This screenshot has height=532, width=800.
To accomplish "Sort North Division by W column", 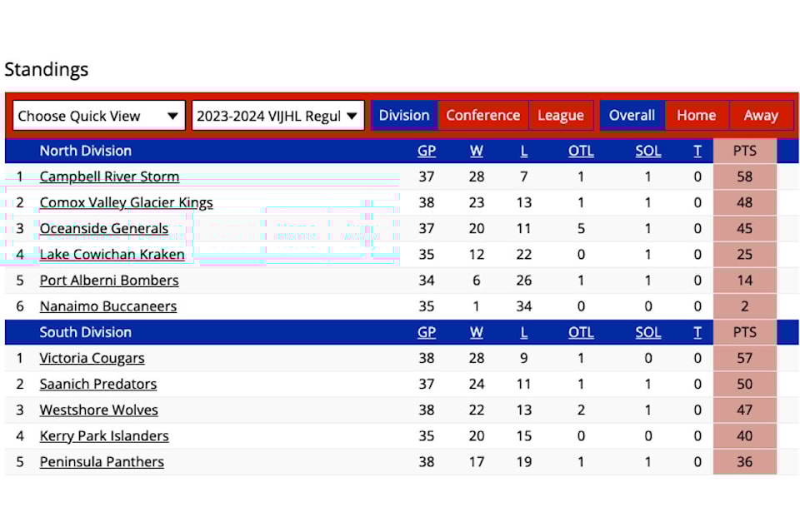I will (x=476, y=151).
